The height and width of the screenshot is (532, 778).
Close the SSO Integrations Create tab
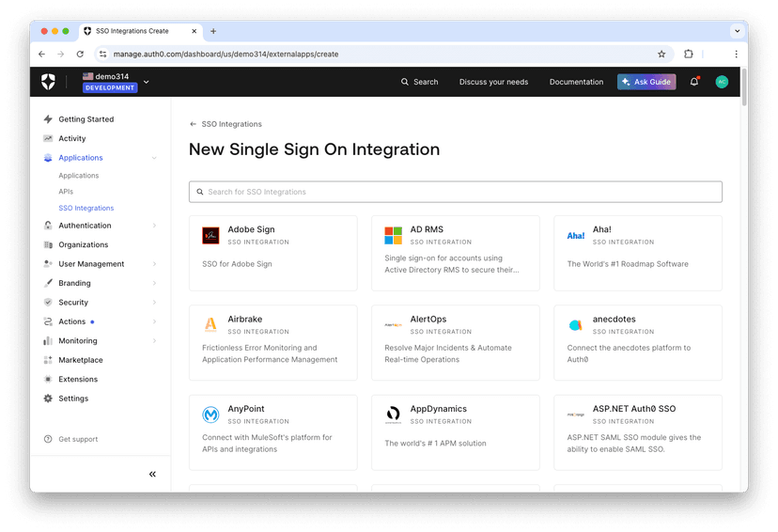point(194,31)
